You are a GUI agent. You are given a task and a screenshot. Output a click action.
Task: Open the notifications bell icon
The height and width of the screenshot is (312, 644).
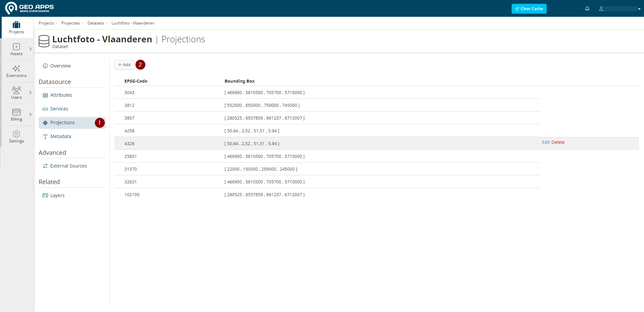(587, 9)
